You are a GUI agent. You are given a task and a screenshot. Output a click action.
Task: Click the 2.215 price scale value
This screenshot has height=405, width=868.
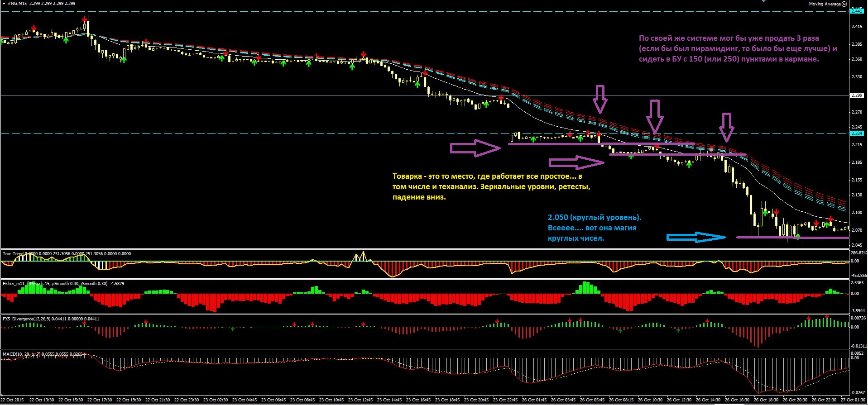[857, 145]
